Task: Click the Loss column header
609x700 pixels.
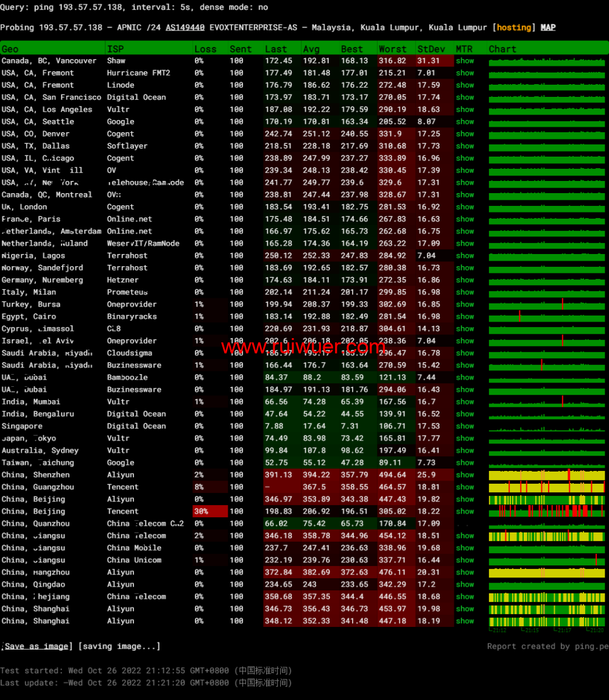Action: coord(205,49)
